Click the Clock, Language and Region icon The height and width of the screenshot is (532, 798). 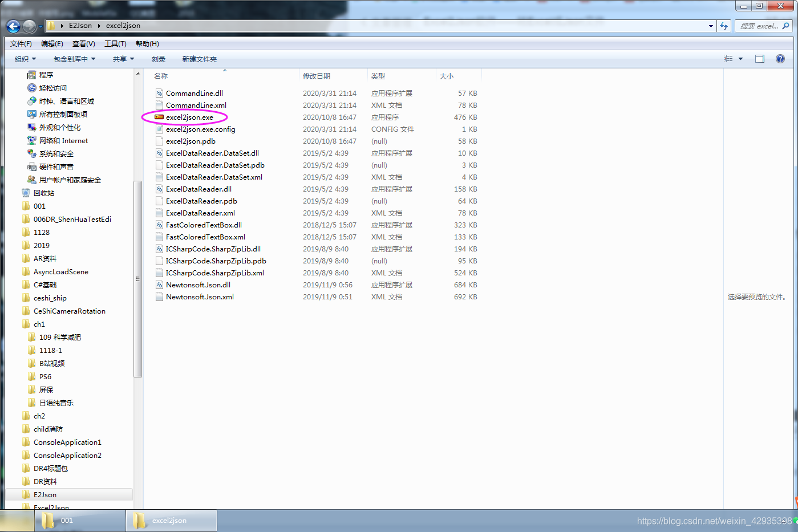32,101
